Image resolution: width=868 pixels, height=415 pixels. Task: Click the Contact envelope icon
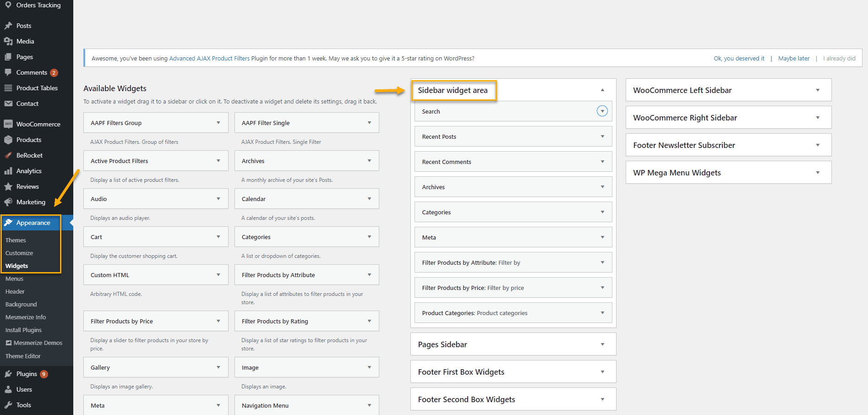8,104
